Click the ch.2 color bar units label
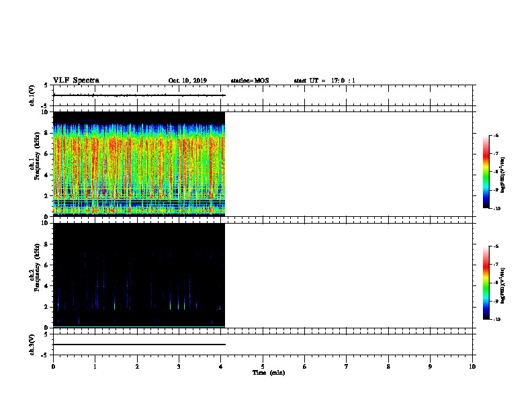Viewport: 532px width, 411px height. (x=502, y=286)
